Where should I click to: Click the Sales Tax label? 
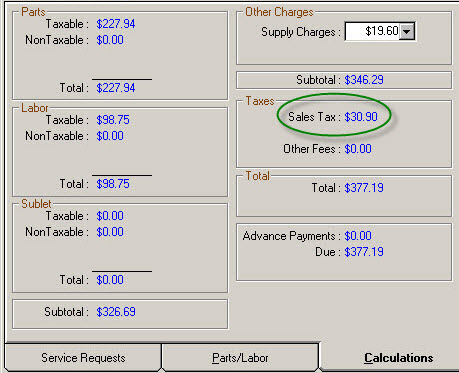(x=314, y=117)
